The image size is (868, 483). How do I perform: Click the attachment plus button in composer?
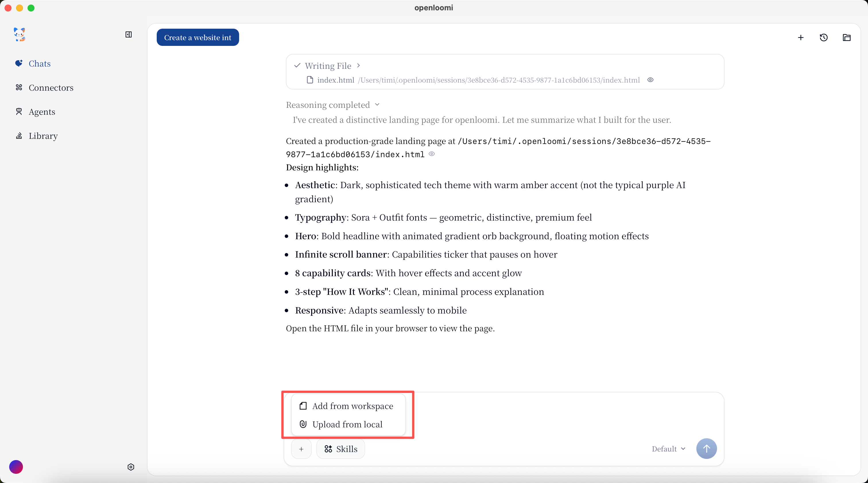(301, 449)
